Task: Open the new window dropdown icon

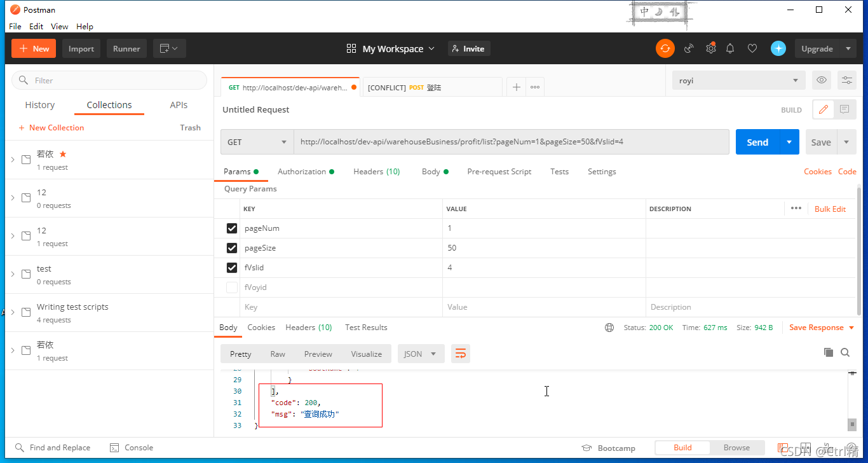Action: (169, 48)
